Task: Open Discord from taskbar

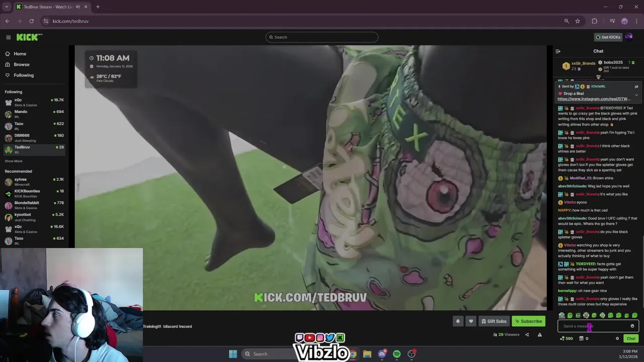Action: point(382,354)
